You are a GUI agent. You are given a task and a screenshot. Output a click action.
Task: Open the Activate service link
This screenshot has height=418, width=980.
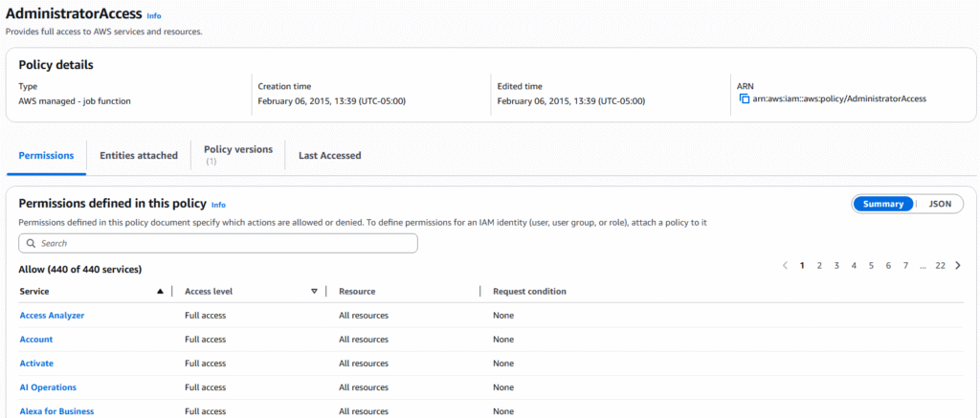36,363
